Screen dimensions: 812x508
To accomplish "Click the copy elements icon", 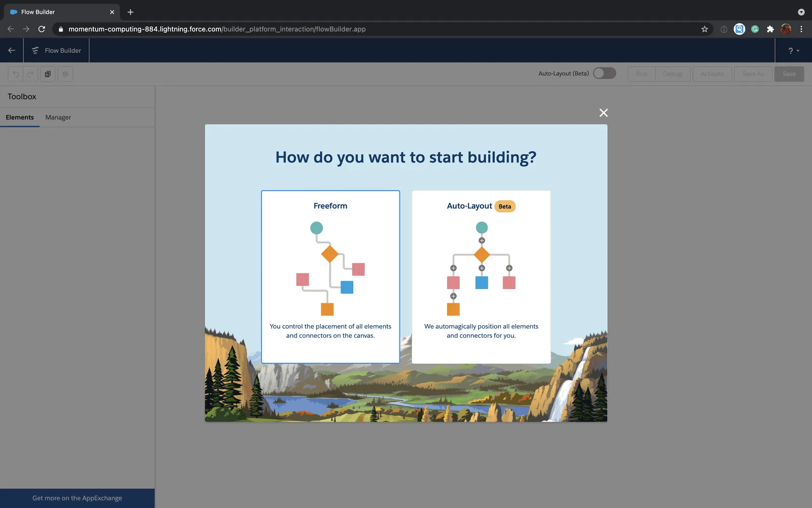I will coord(48,74).
